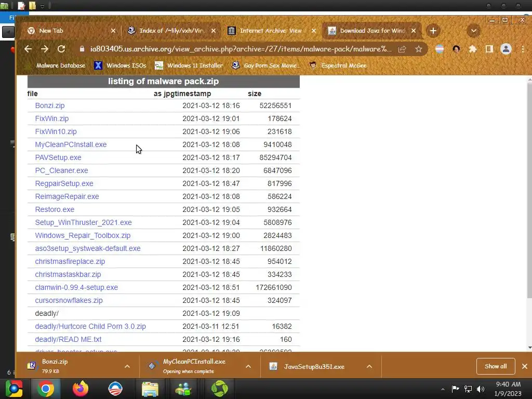
Task: Open the Action Center flag icon
Action: (x=455, y=389)
